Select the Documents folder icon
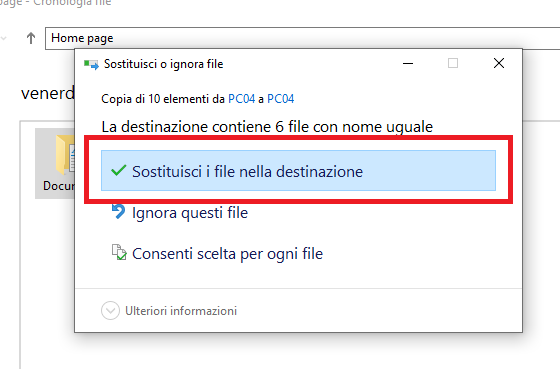560x369 pixels. coord(65,155)
